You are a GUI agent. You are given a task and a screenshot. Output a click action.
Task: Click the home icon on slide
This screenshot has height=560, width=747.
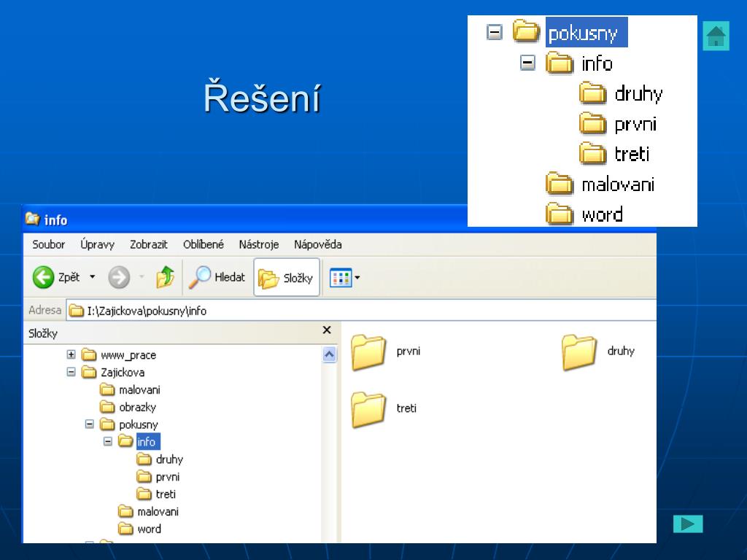pos(716,36)
